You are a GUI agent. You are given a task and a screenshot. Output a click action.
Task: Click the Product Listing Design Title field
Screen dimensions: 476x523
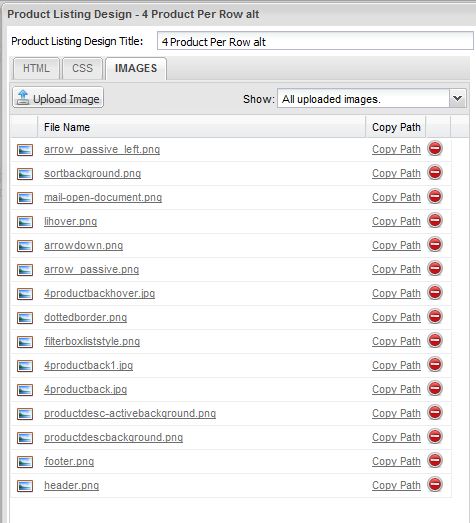click(315, 41)
